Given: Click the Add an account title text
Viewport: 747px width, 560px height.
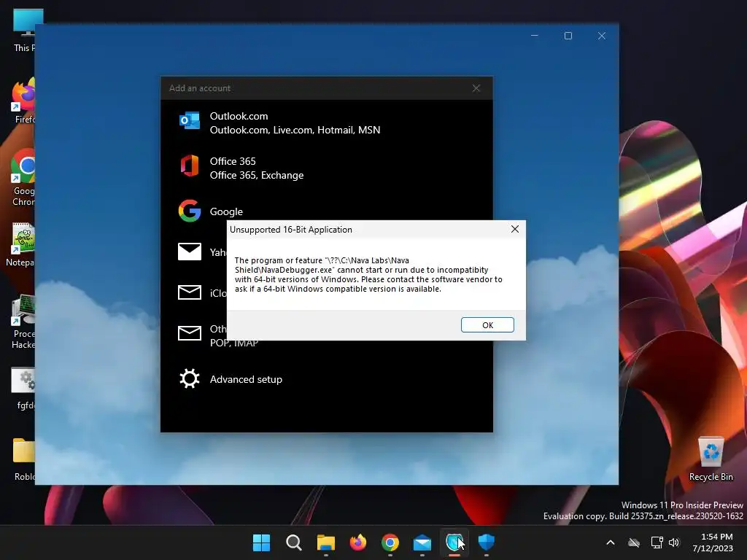Looking at the screenshot, I should pos(200,88).
